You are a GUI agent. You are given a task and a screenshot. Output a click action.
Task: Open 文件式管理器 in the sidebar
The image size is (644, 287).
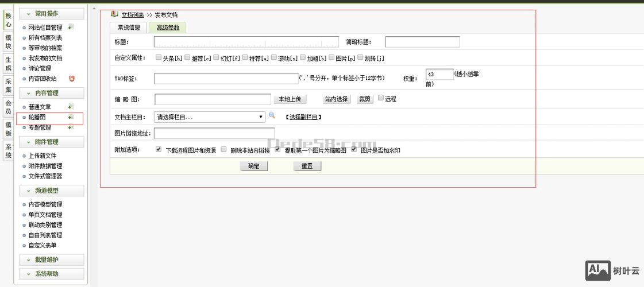click(x=45, y=176)
